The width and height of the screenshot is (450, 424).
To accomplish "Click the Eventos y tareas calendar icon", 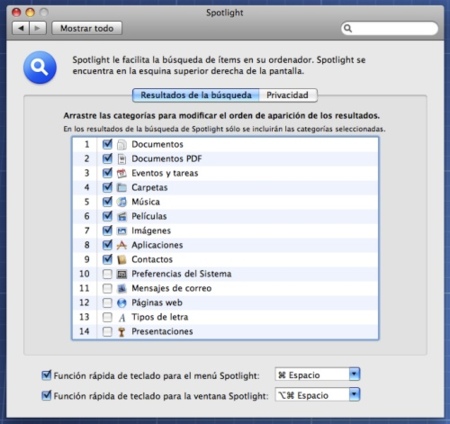I will coord(122,173).
